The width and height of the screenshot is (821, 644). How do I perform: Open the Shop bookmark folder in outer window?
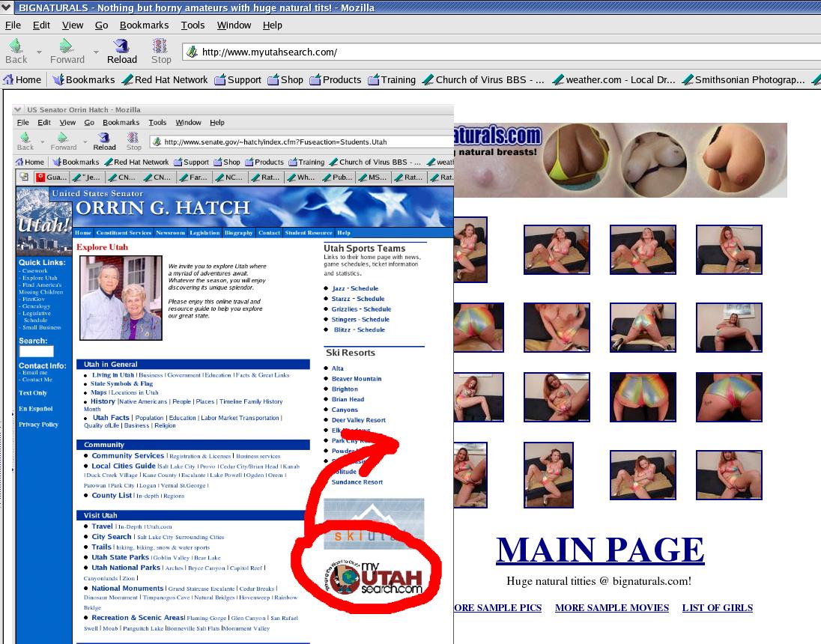click(x=285, y=79)
